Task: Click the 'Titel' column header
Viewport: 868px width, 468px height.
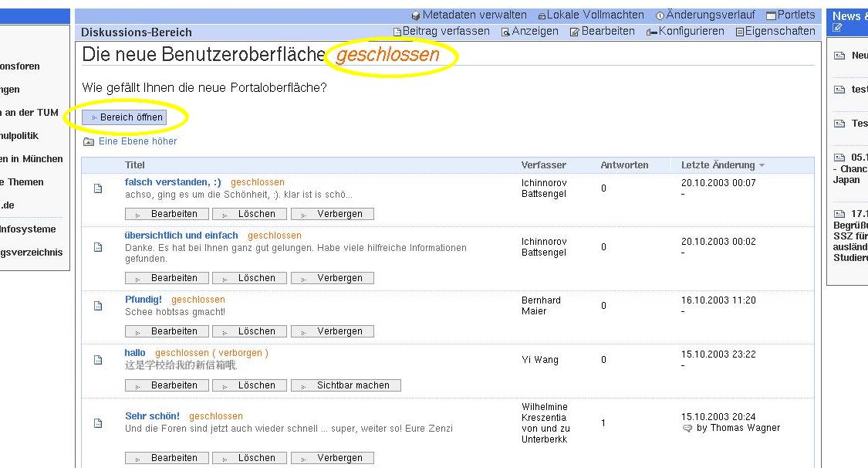Action: pos(135,165)
